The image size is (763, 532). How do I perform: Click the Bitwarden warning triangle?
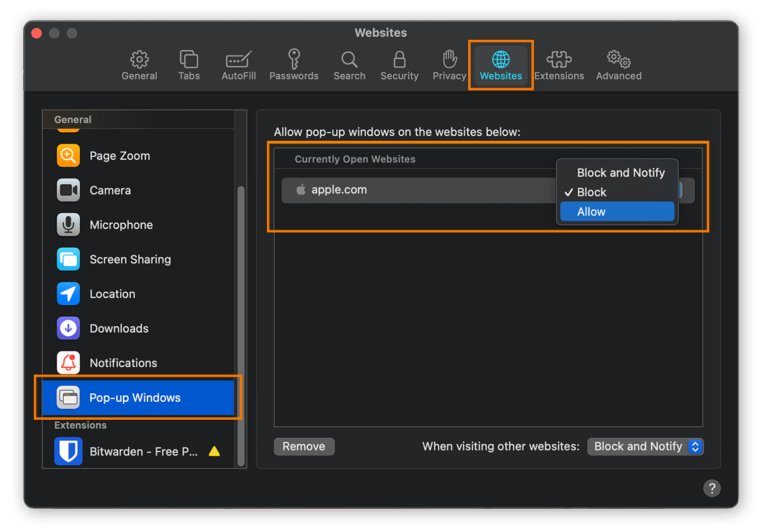[214, 451]
